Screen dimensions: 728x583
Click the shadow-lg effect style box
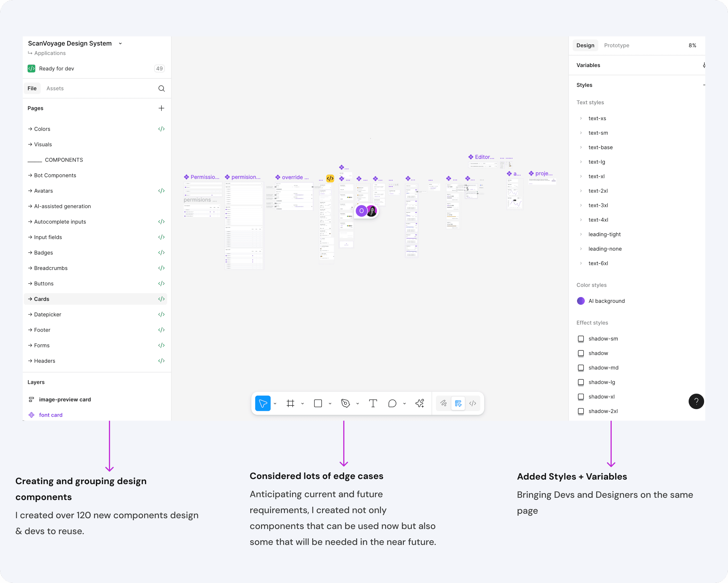point(581,382)
